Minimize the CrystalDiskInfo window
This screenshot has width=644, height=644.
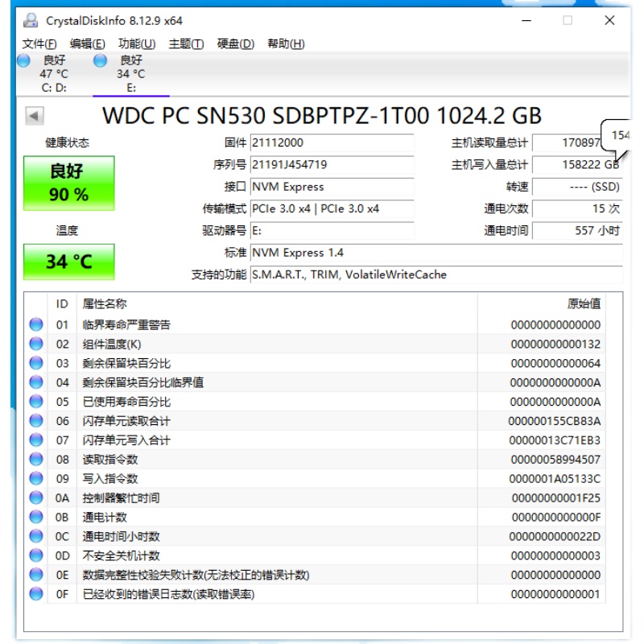point(526,20)
